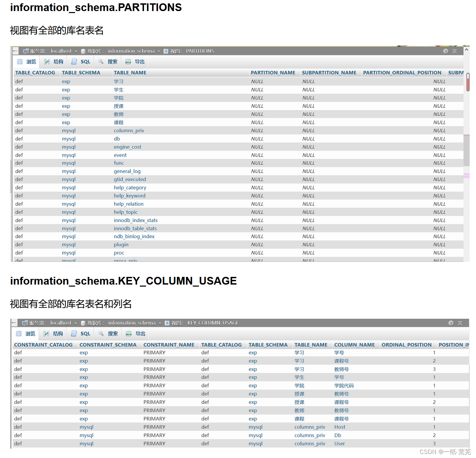Image resolution: width=476 pixels, height=458 pixels.
Task: Select 'ndb_binlog_index' table name cell
Action: coord(134,236)
